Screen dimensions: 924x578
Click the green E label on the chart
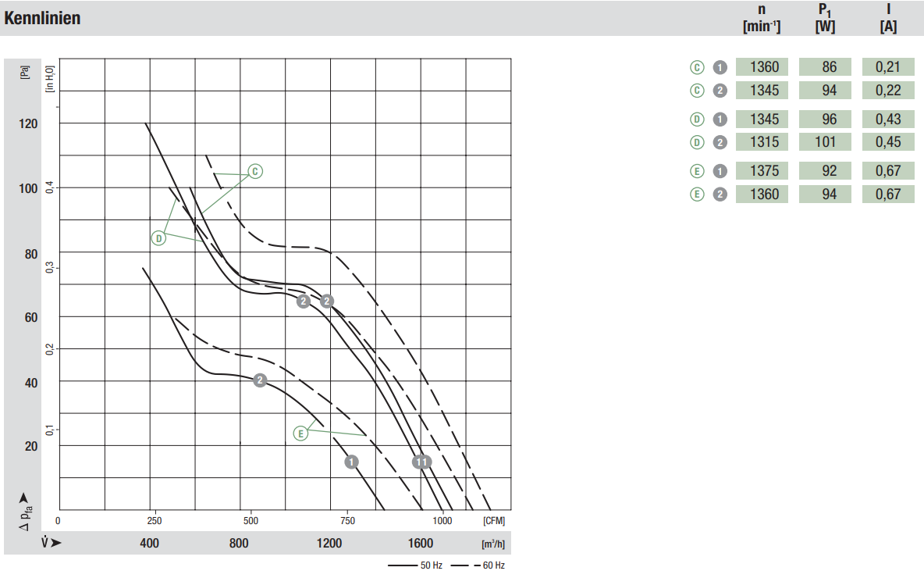[x=300, y=433]
